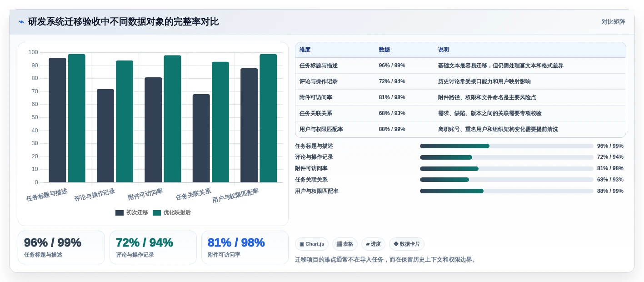
Task: Click the 维度 column header
Action: tap(305, 50)
